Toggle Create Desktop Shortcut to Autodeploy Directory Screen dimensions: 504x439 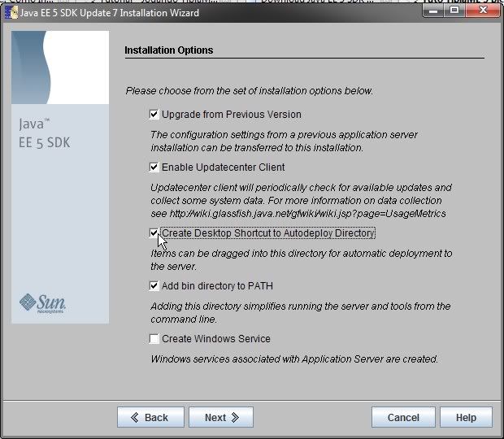(154, 233)
